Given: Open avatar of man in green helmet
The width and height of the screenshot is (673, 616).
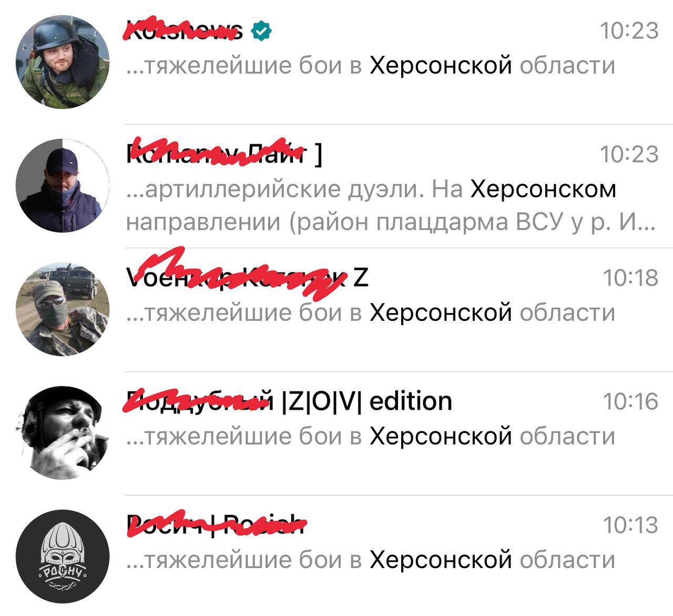Looking at the screenshot, I should coord(63,62).
